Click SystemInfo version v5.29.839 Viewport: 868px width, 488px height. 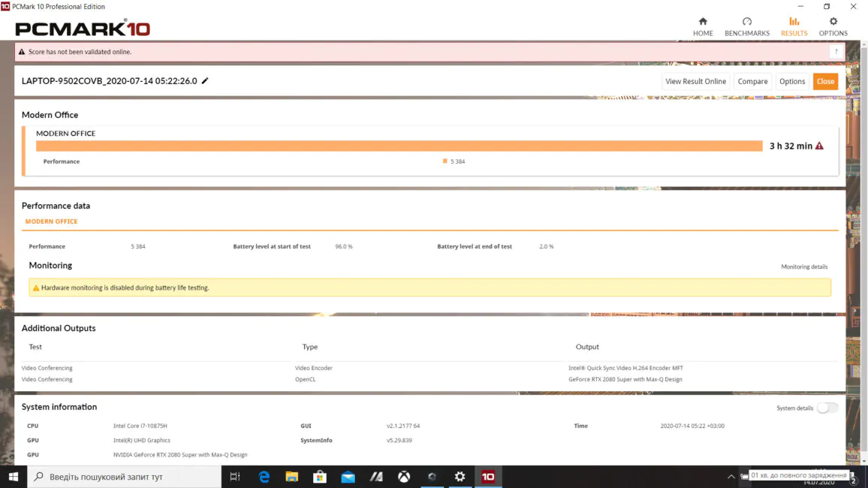click(x=399, y=441)
